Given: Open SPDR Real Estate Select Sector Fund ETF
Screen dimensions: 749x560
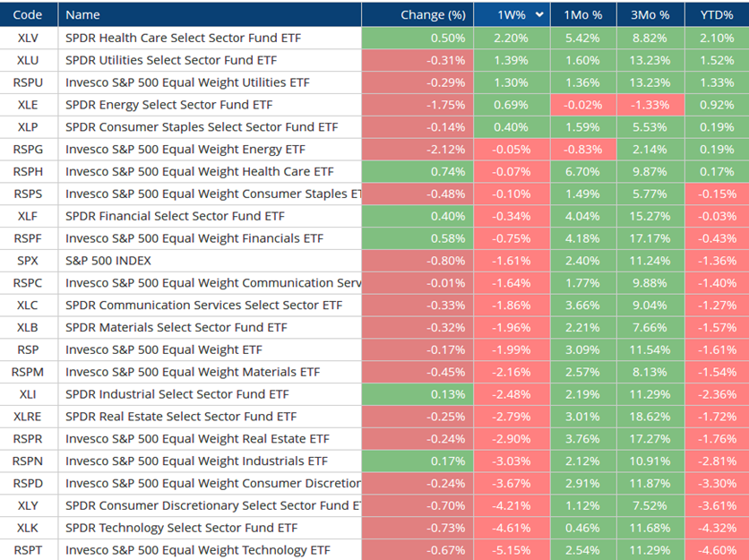Looking at the screenshot, I should 181,417.
